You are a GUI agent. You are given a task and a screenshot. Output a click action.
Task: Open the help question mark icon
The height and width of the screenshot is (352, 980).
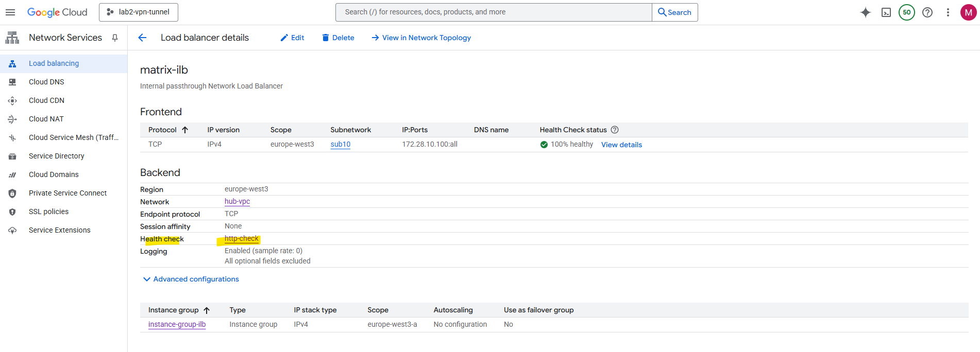[x=927, y=12]
